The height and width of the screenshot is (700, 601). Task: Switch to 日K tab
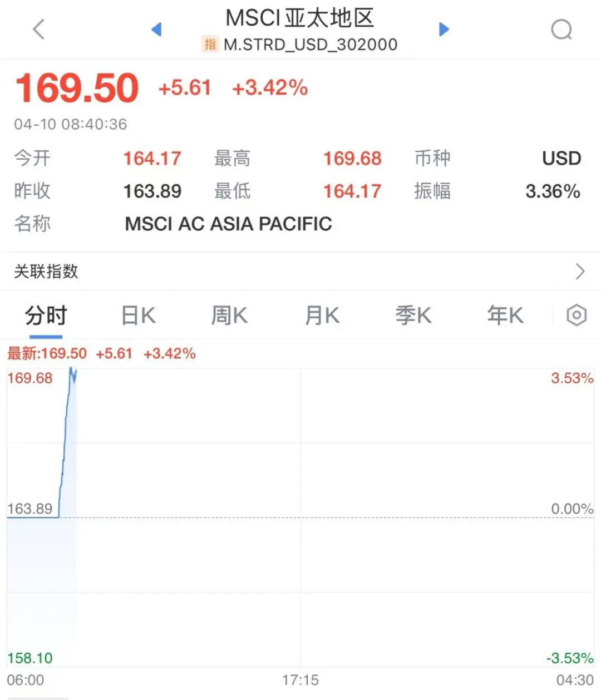point(138,316)
